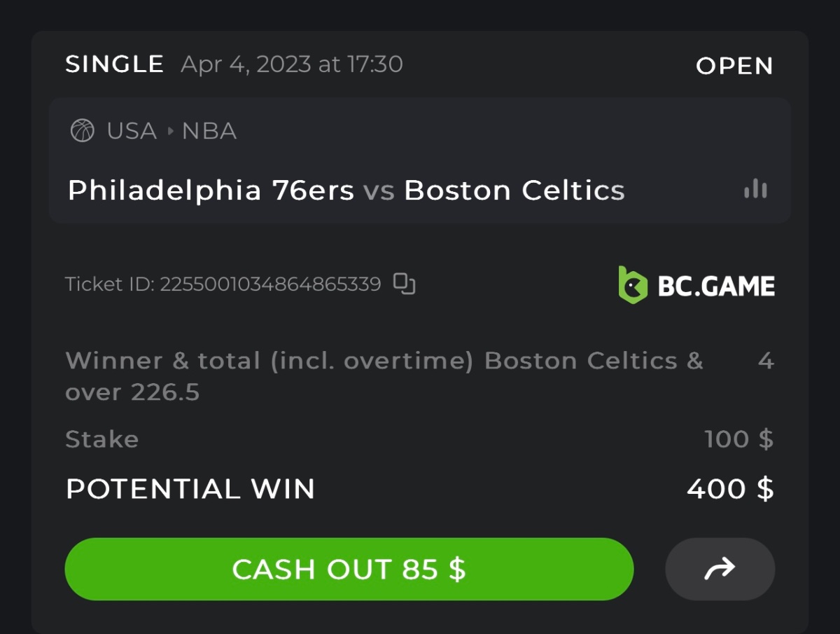Open Boston Celtics team name in title

514,191
